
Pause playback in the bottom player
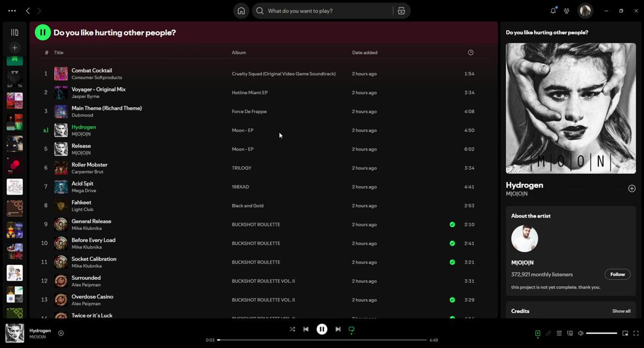(321, 329)
